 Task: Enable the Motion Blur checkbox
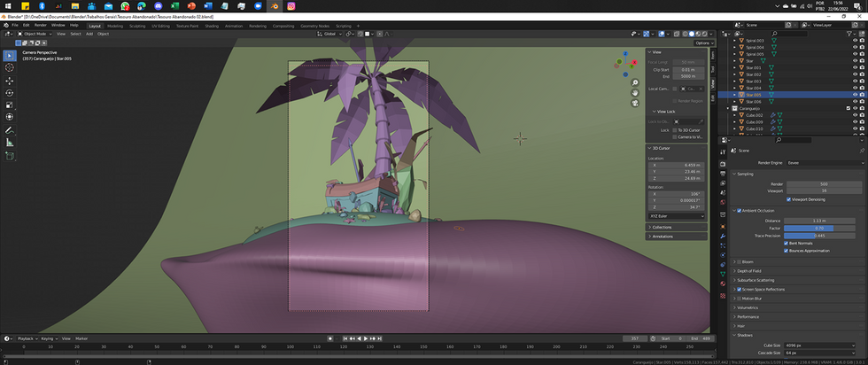[x=739, y=299]
